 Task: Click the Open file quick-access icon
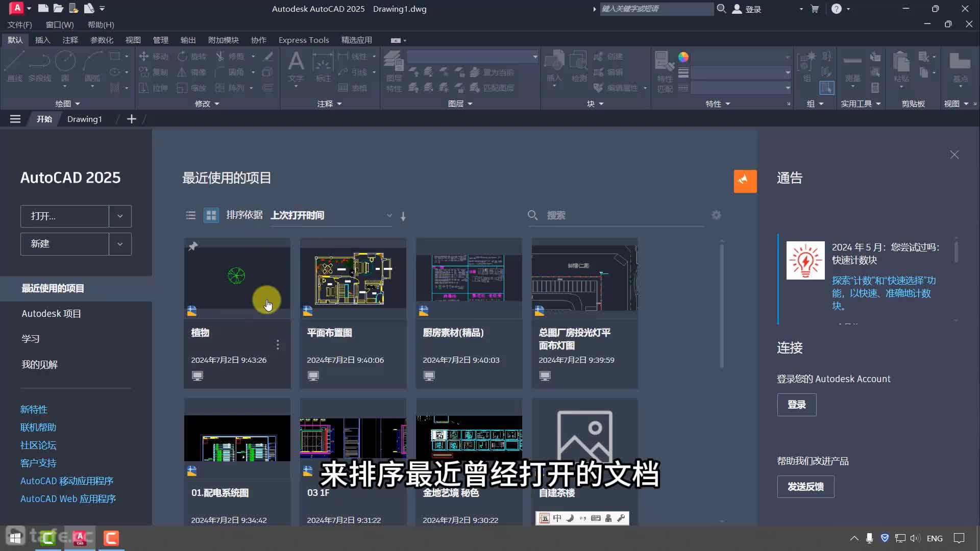pos(58,8)
